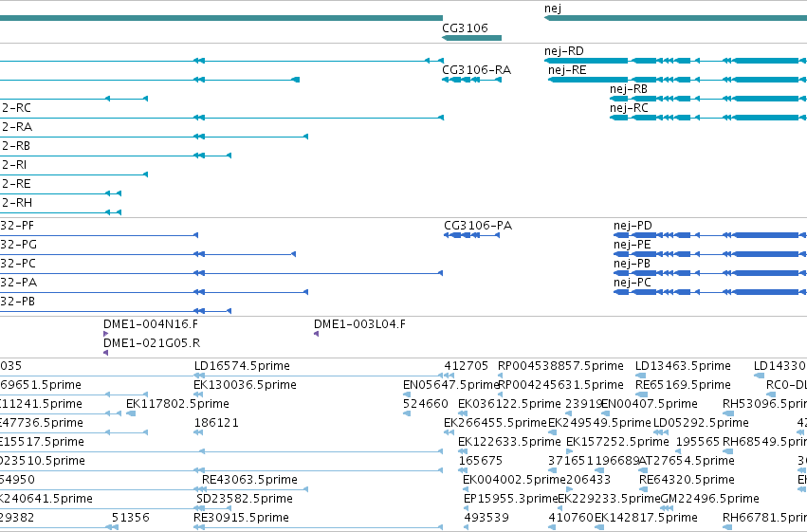Click the nej gene label
The width and height of the screenshot is (807, 532).
coord(553,9)
